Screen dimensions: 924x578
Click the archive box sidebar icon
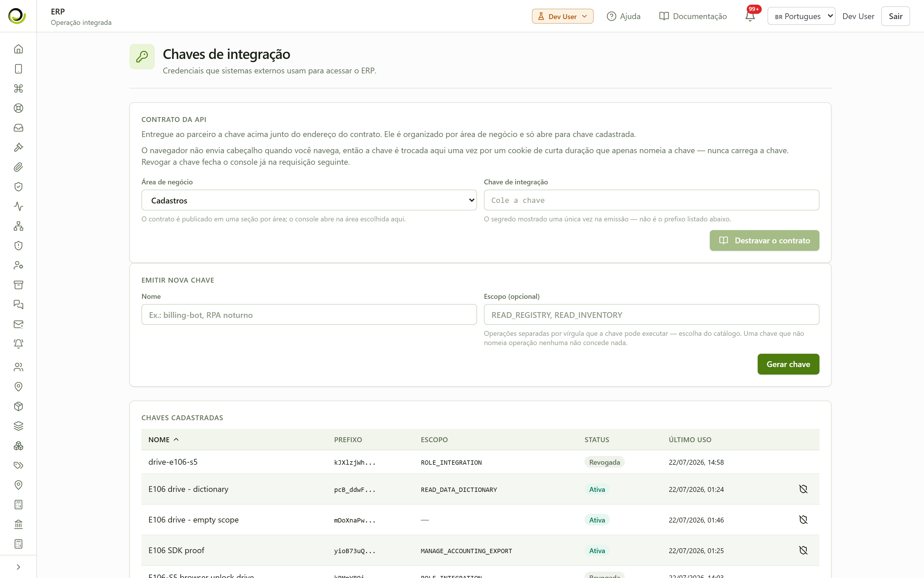(18, 285)
